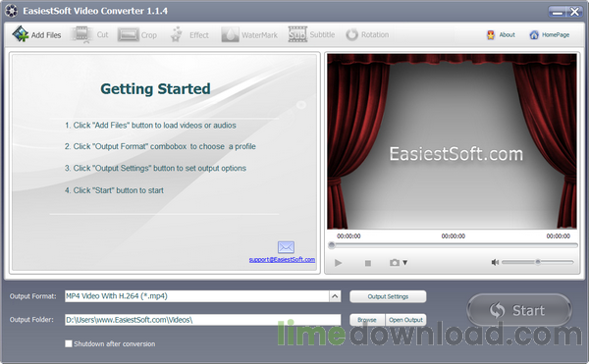Open the WaterMark droplet tool

(x=230, y=34)
